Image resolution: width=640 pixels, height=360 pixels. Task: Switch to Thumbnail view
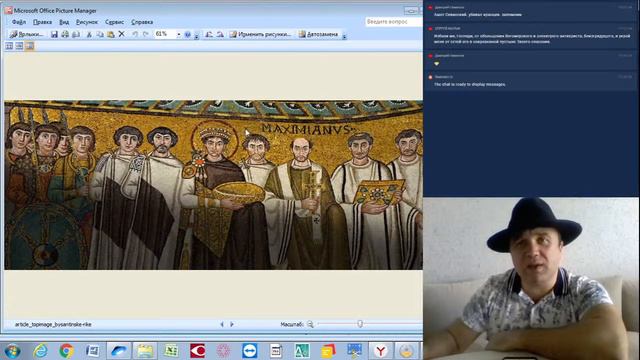[x=9, y=46]
